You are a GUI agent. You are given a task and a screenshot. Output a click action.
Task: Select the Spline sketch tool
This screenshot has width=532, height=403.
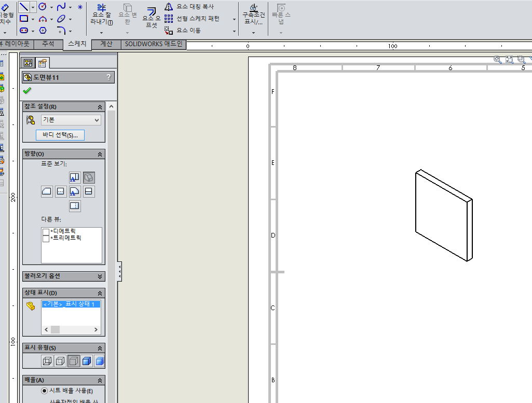tap(61, 6)
